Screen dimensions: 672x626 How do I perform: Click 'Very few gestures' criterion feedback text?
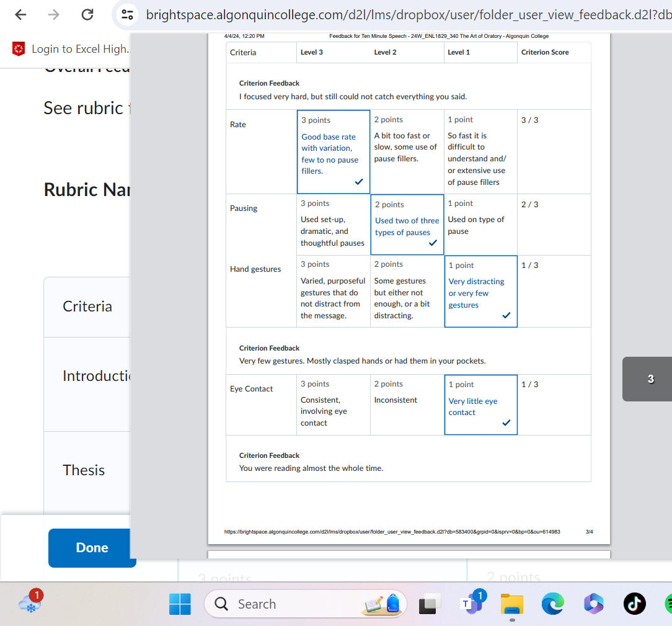(362, 361)
